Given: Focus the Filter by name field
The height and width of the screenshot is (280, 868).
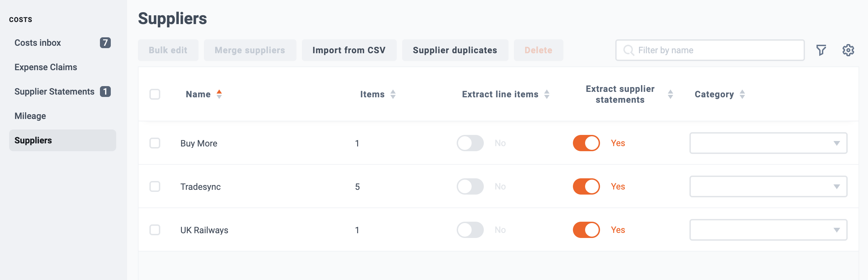Looking at the screenshot, I should click(x=710, y=50).
